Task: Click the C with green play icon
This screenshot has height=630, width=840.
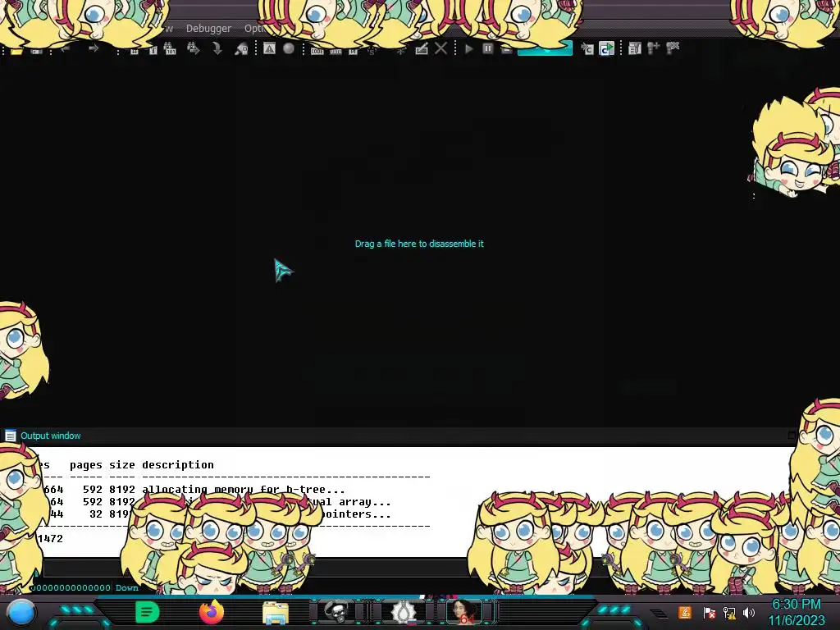Action: click(x=606, y=48)
